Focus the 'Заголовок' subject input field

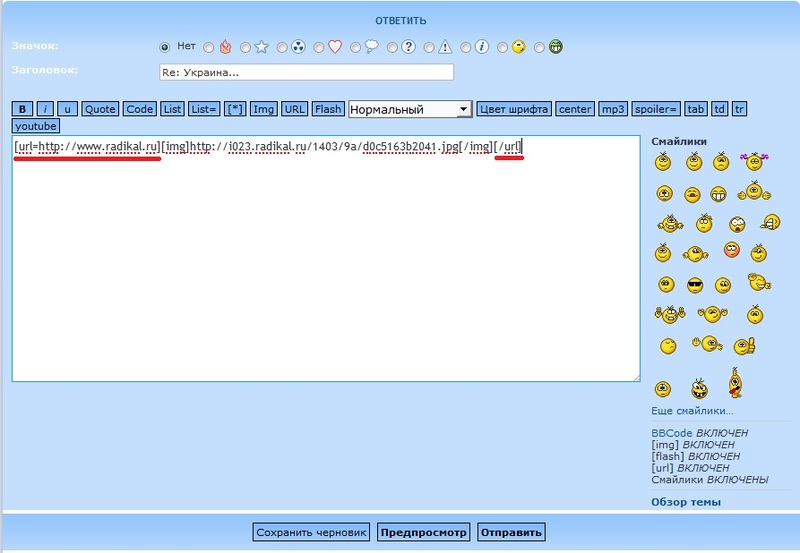click(x=307, y=72)
